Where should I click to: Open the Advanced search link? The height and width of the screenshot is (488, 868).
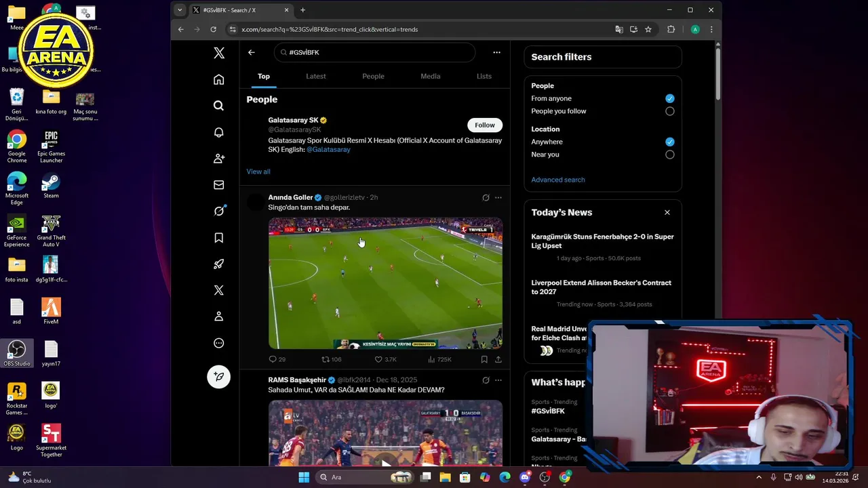coord(557,180)
